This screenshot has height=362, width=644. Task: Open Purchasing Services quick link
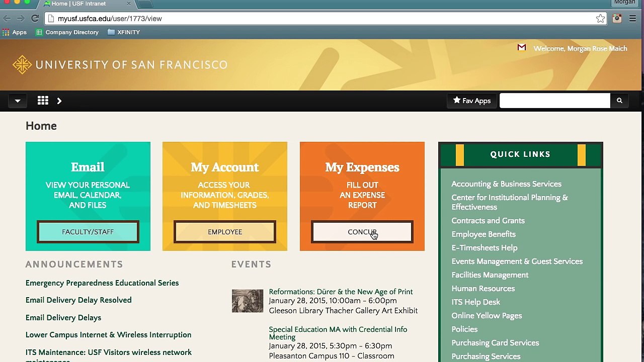coord(486,356)
